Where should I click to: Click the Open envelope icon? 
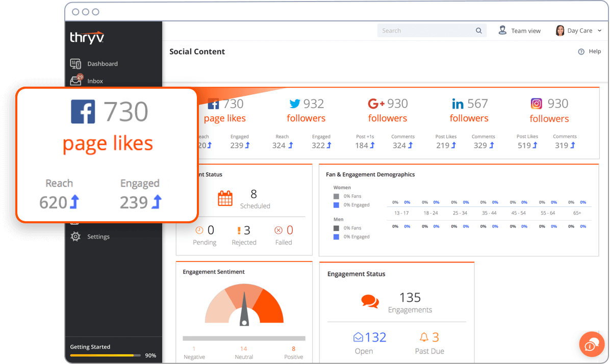pyautogui.click(x=358, y=337)
